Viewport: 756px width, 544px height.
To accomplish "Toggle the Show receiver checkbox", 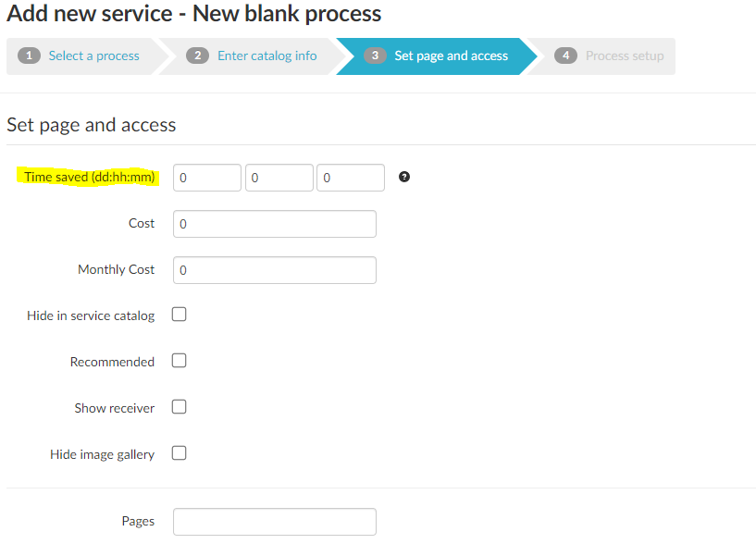I will [180, 407].
